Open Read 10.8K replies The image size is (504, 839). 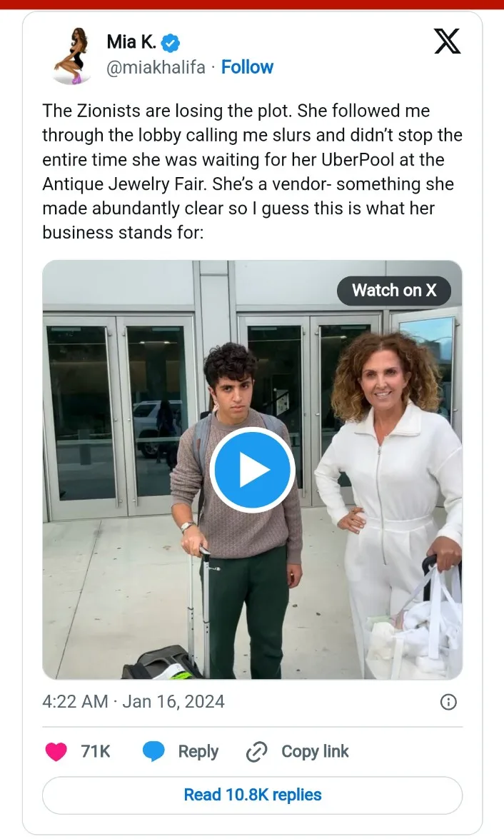(252, 795)
